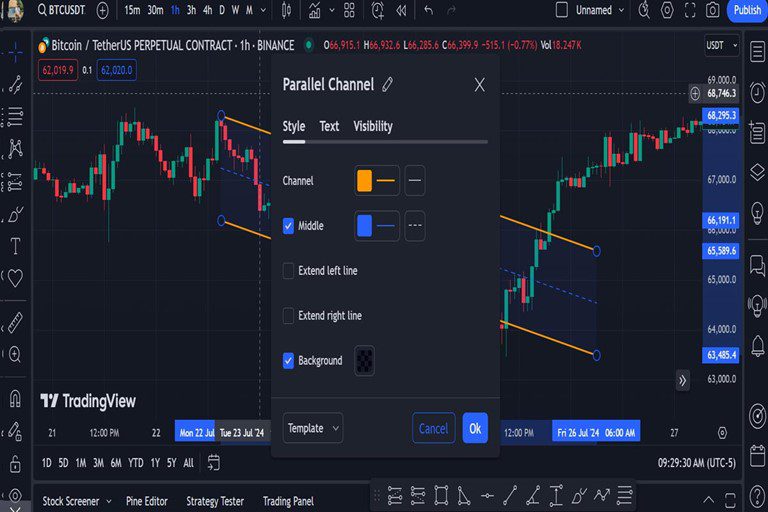
Task: Open the USDT currency dropdown
Action: (721, 46)
